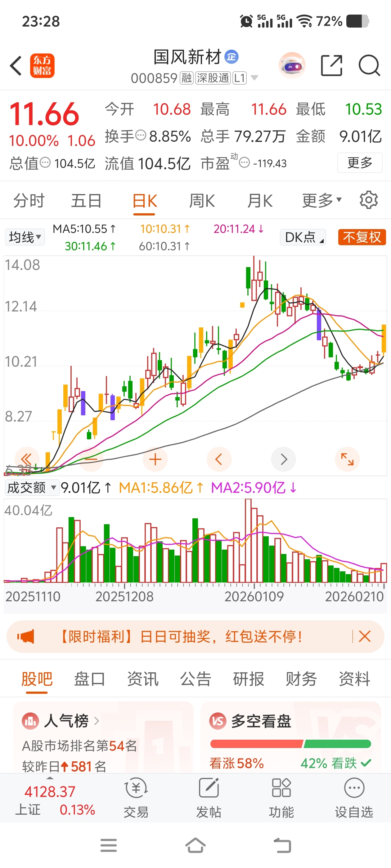Open the 东方财富 logo home
This screenshot has width=391, height=868.
[x=42, y=66]
